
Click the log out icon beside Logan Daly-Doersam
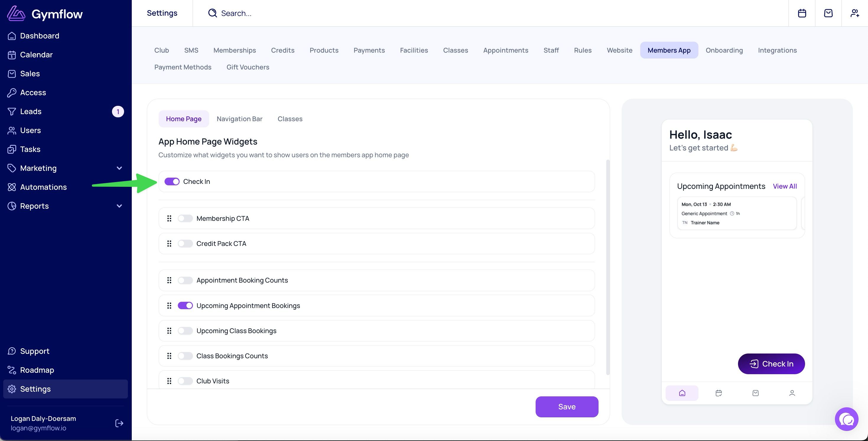(x=119, y=423)
